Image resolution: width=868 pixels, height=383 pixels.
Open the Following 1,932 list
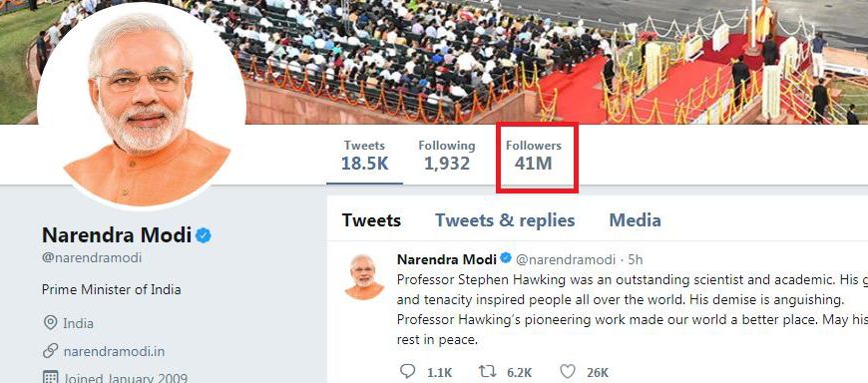[447, 155]
